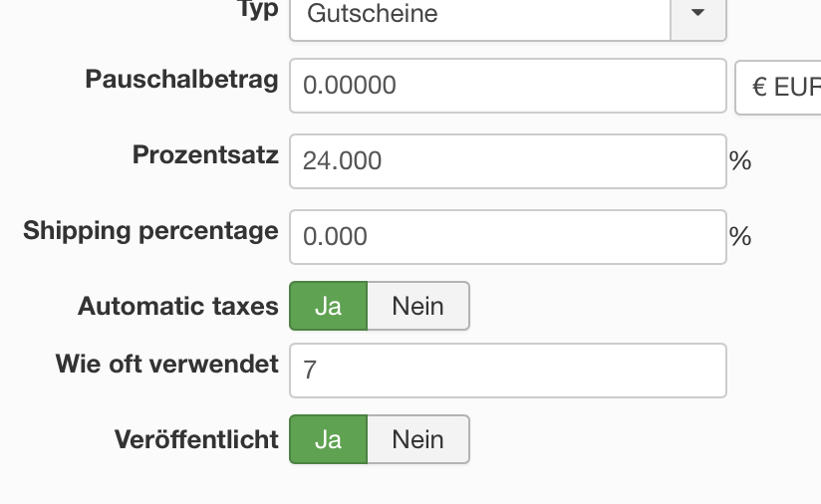Click into the Prozentsatz input field

(x=507, y=160)
